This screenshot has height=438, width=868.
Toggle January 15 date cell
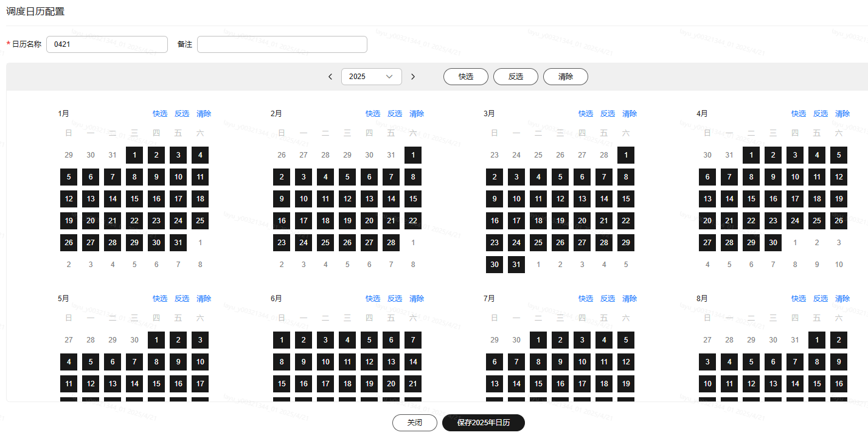pos(134,199)
